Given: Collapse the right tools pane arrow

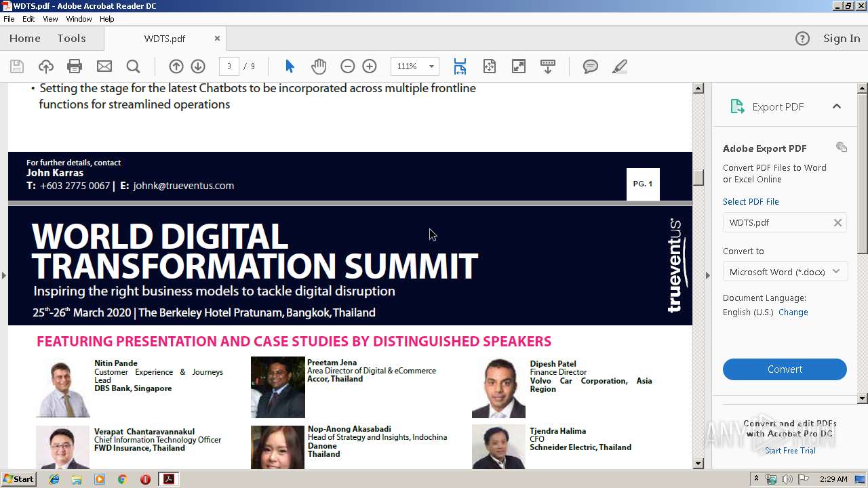Looking at the screenshot, I should tap(708, 275).
